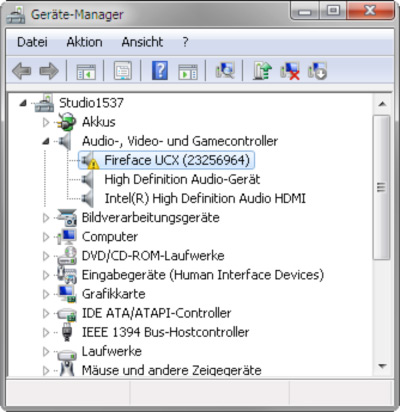
Task: Click the Studio1537 computer icon
Action: pyautogui.click(x=44, y=103)
